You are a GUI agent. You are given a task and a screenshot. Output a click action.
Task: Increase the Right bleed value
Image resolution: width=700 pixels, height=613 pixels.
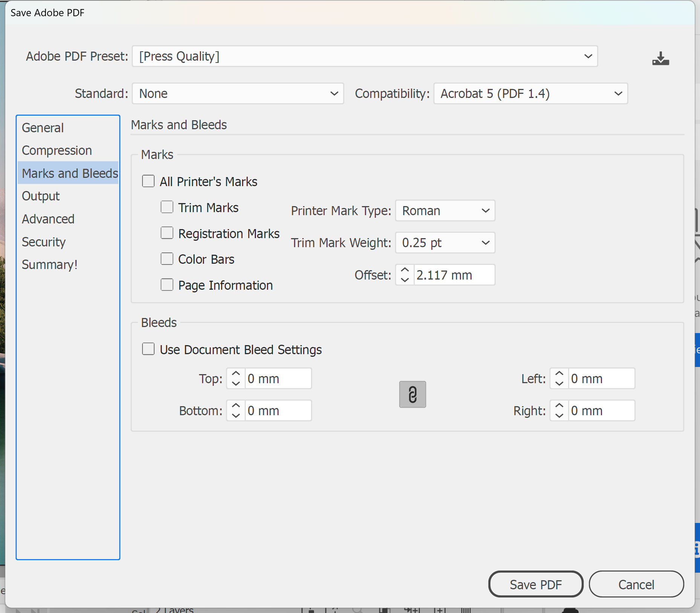click(559, 405)
